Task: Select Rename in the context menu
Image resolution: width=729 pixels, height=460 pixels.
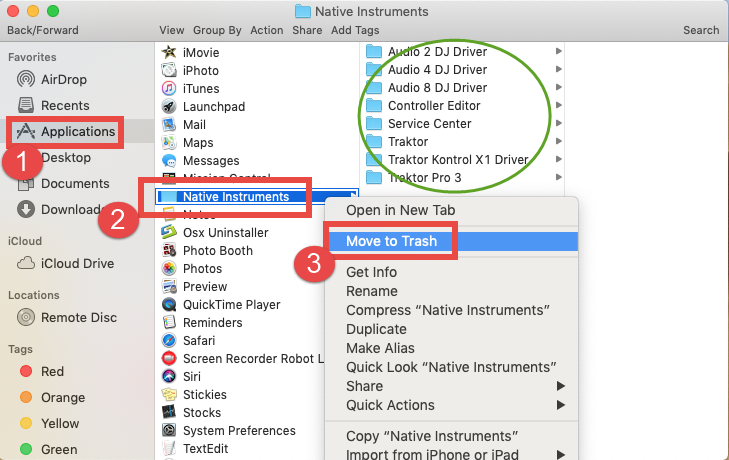Action: click(451, 291)
